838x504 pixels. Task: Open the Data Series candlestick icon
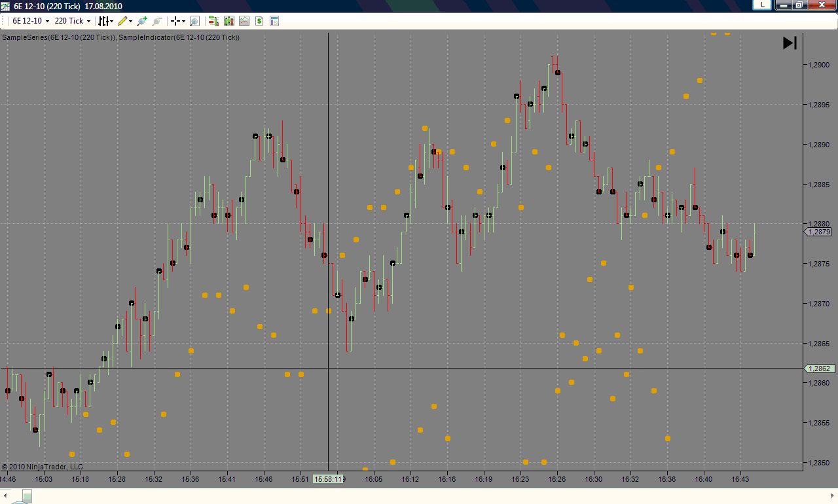coord(229,21)
